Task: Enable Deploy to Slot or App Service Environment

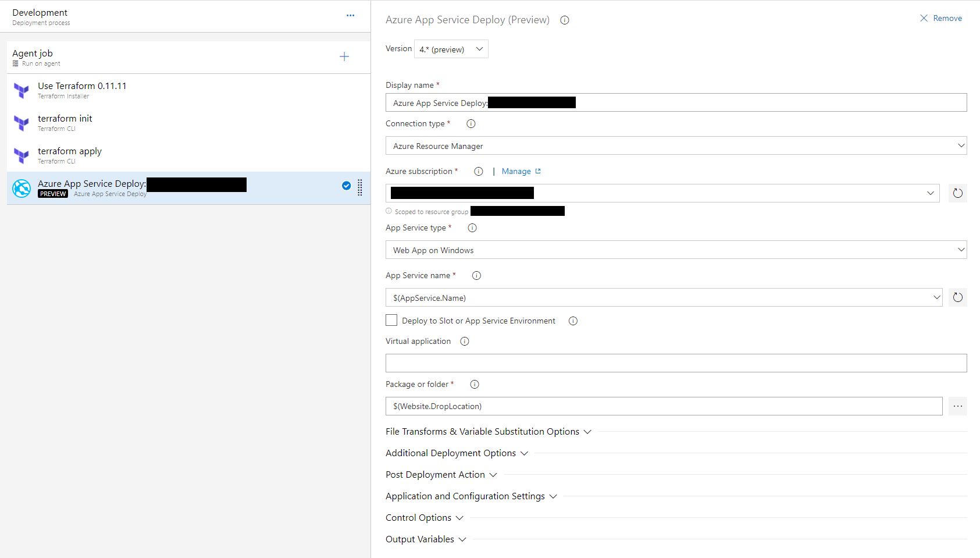Action: point(391,321)
